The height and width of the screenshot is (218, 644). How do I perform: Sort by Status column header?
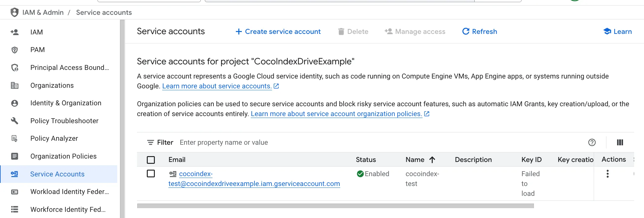point(366,159)
